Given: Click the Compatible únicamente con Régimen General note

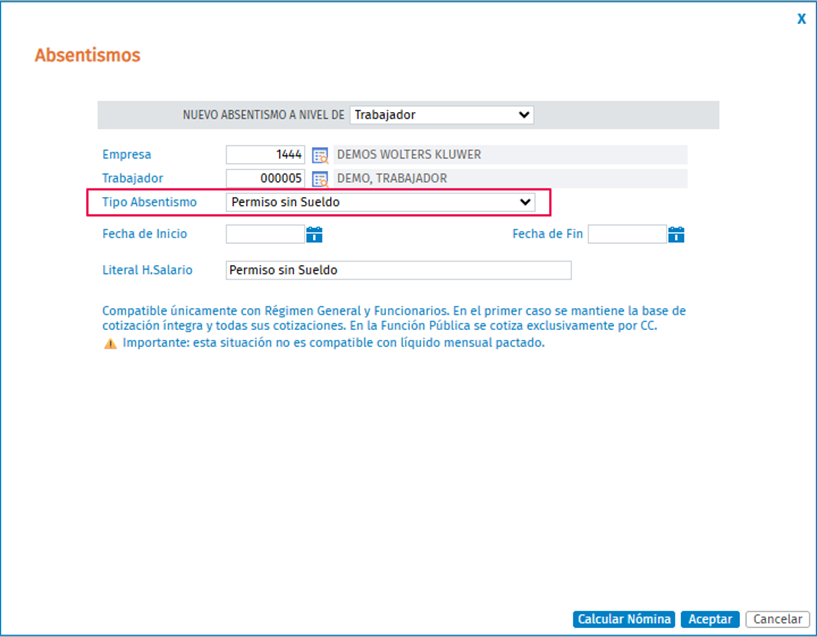Looking at the screenshot, I should 394,318.
